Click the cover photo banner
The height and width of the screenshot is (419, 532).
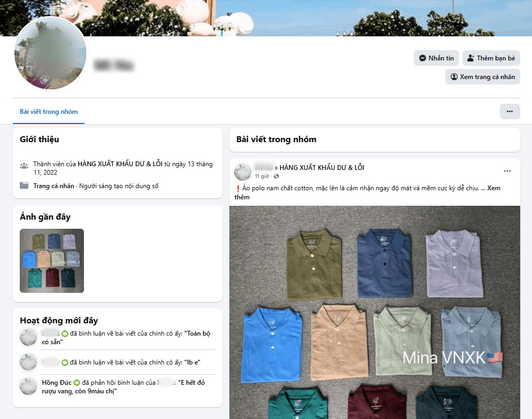coord(266,18)
